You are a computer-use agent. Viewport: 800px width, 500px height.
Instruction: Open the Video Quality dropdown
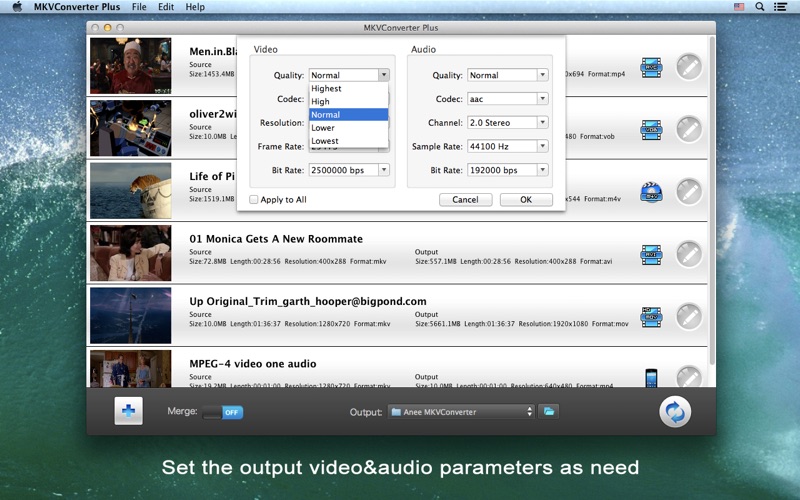tap(349, 75)
